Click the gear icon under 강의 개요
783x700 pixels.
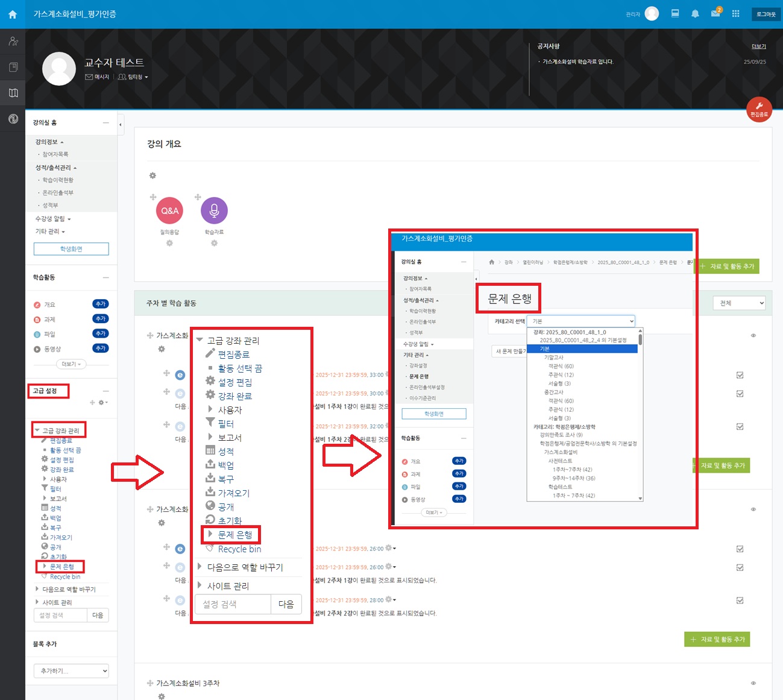[x=153, y=175]
